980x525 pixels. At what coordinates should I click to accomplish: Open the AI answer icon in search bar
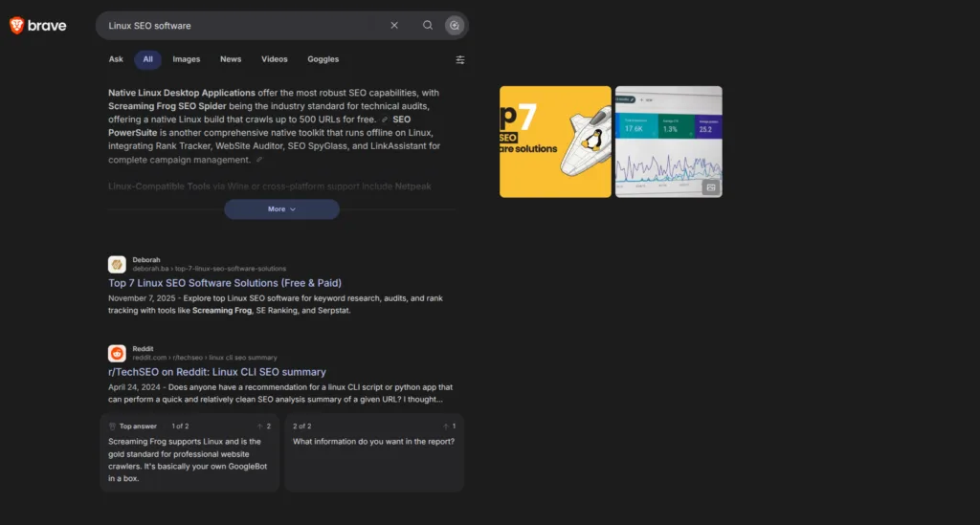pos(455,26)
